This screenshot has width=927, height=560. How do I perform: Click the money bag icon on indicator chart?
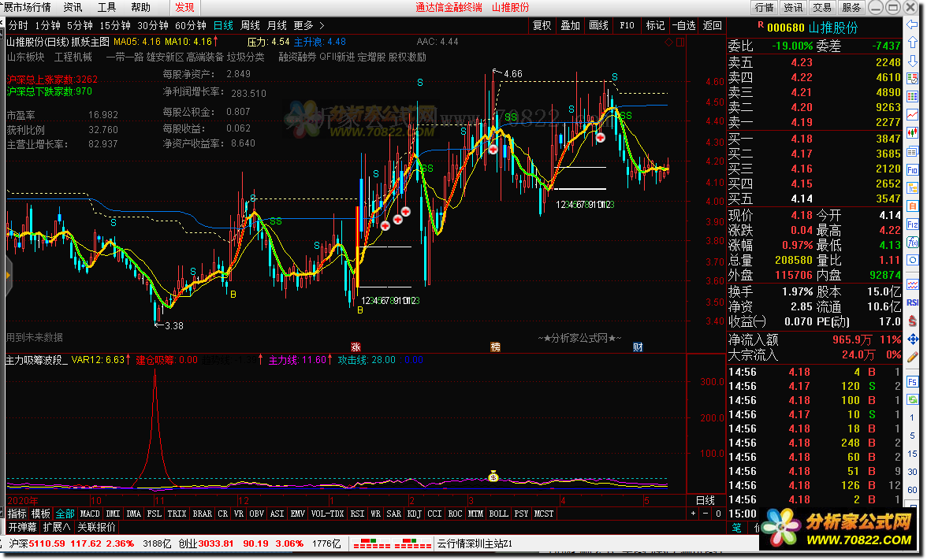(x=493, y=476)
